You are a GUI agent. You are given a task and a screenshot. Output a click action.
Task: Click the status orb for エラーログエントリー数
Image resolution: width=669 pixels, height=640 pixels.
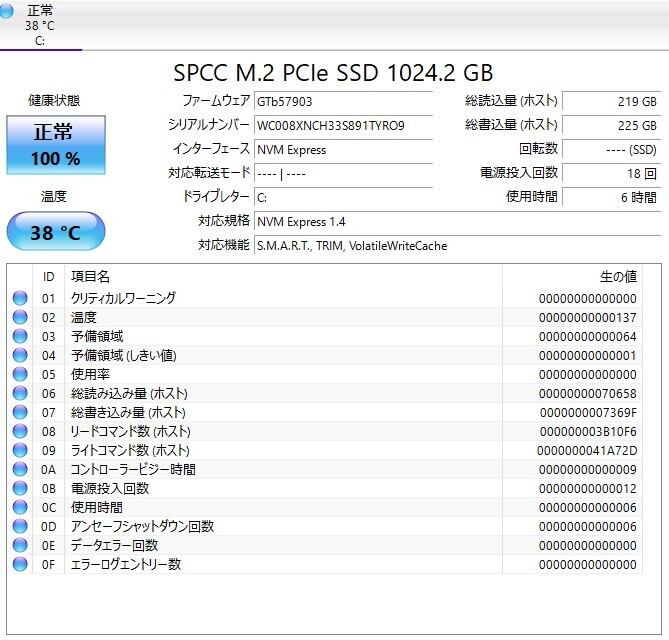20,564
